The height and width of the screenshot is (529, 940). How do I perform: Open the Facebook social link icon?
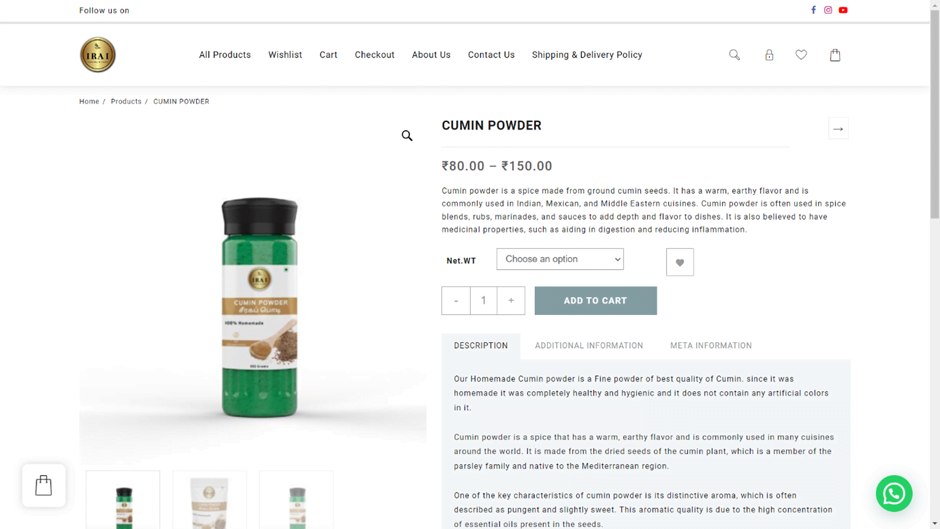click(x=814, y=10)
